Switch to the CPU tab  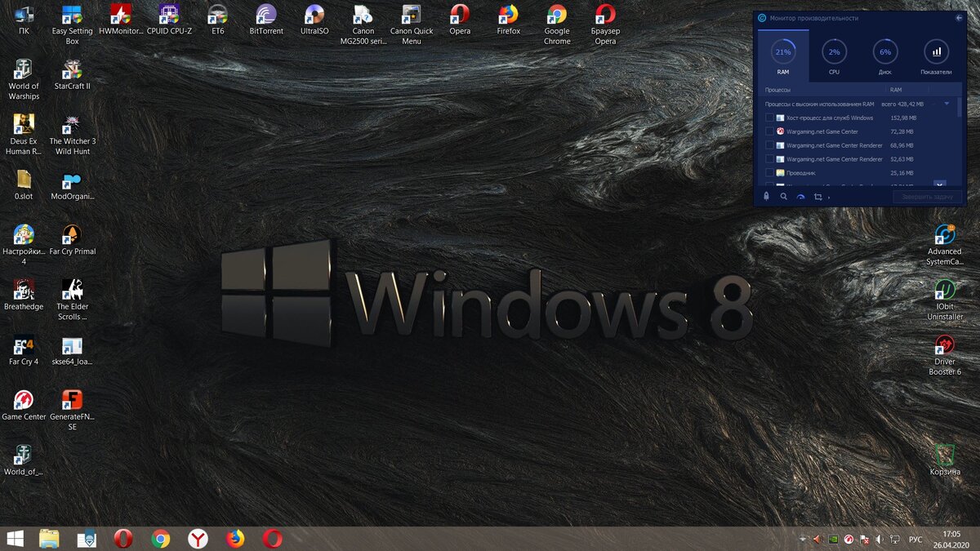834,59
